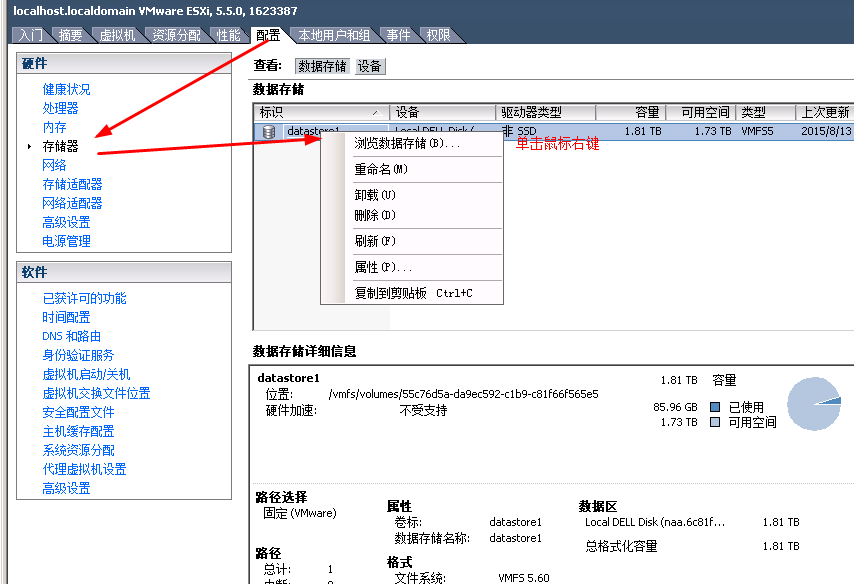The height and width of the screenshot is (584, 854).
Task: Open 系统资源分配 link
Action: coord(78,450)
